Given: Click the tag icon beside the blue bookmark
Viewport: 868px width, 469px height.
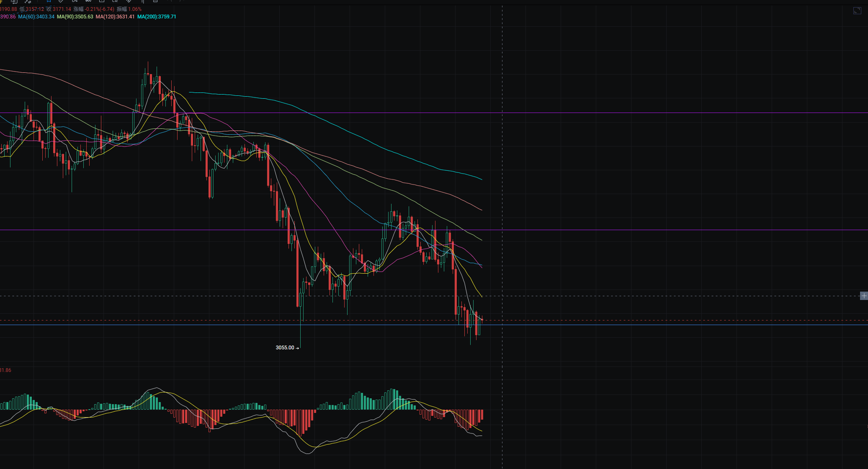Looking at the screenshot, I should [61, 1].
